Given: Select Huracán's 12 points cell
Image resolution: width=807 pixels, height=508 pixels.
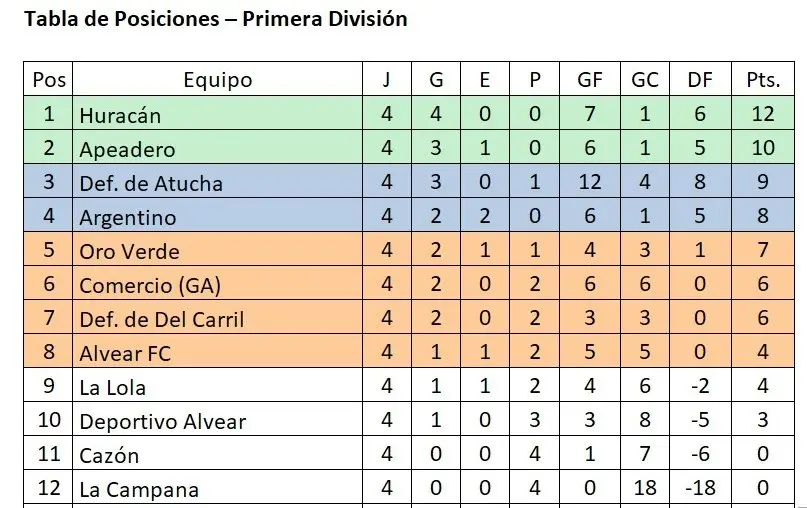Looking at the screenshot, I should click(762, 114).
